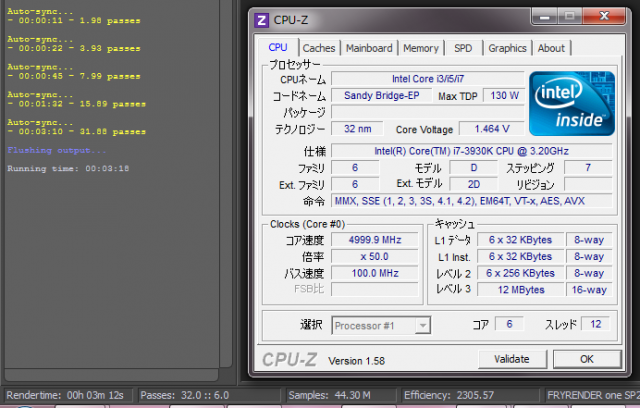Screen dimensions: 640x408
Task: Select the 'Intel Core i3/i5/i7' CPU name field
Action: [428, 79]
